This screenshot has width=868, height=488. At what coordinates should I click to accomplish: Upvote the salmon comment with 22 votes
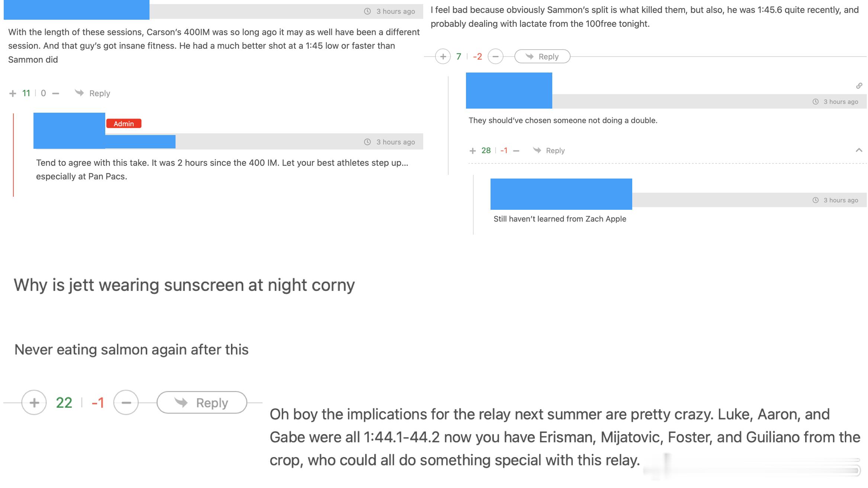(34, 402)
